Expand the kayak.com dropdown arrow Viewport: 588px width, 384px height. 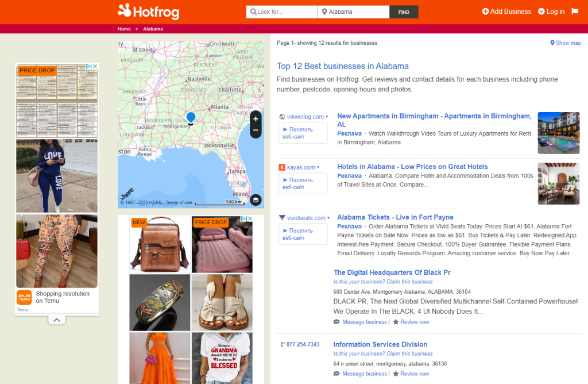[318, 167]
